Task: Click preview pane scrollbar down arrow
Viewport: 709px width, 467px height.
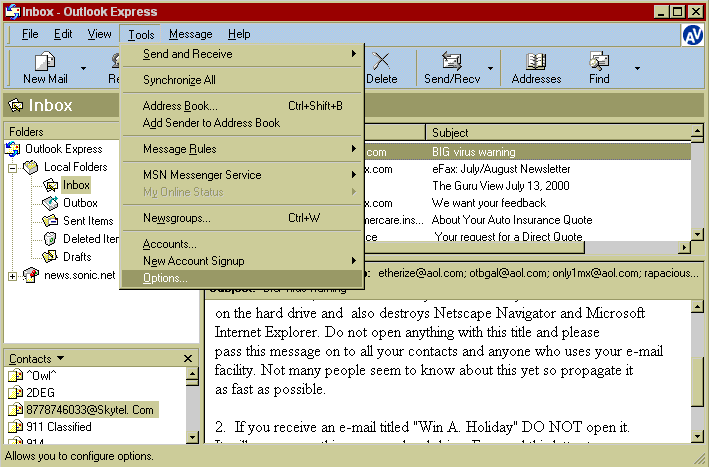Action: 697,436
